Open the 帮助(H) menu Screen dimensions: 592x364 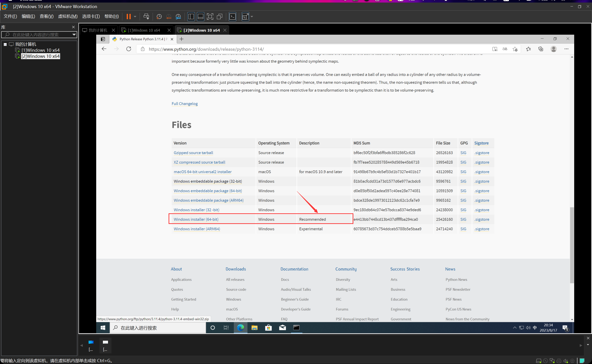point(111,16)
